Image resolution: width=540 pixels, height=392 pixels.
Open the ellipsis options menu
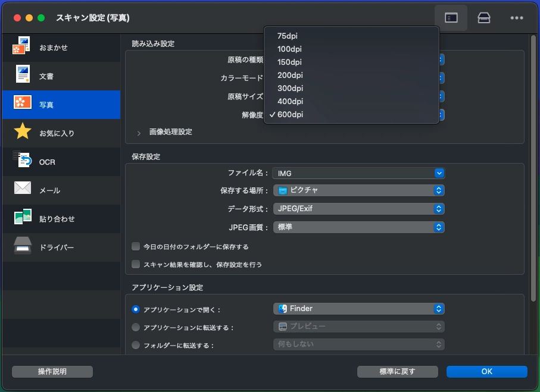click(516, 18)
